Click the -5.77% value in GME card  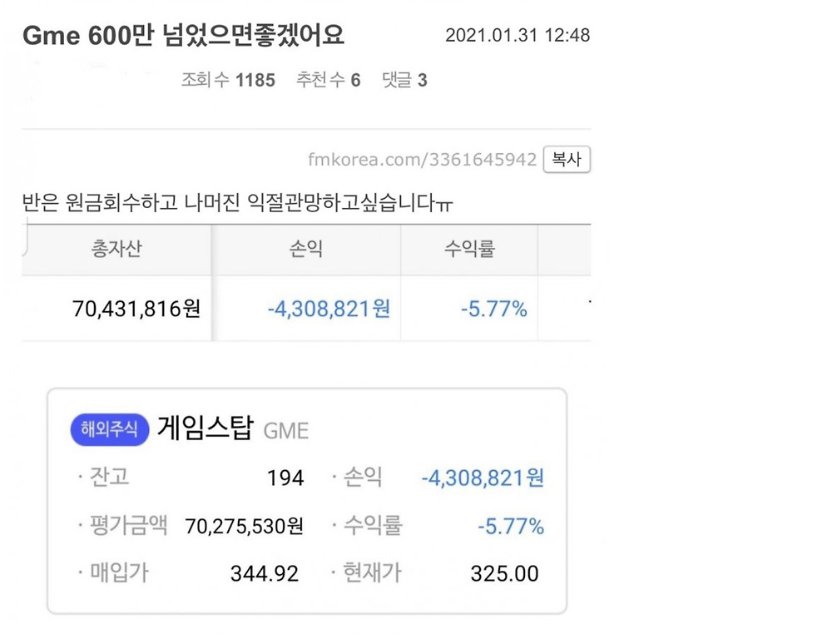[510, 526]
